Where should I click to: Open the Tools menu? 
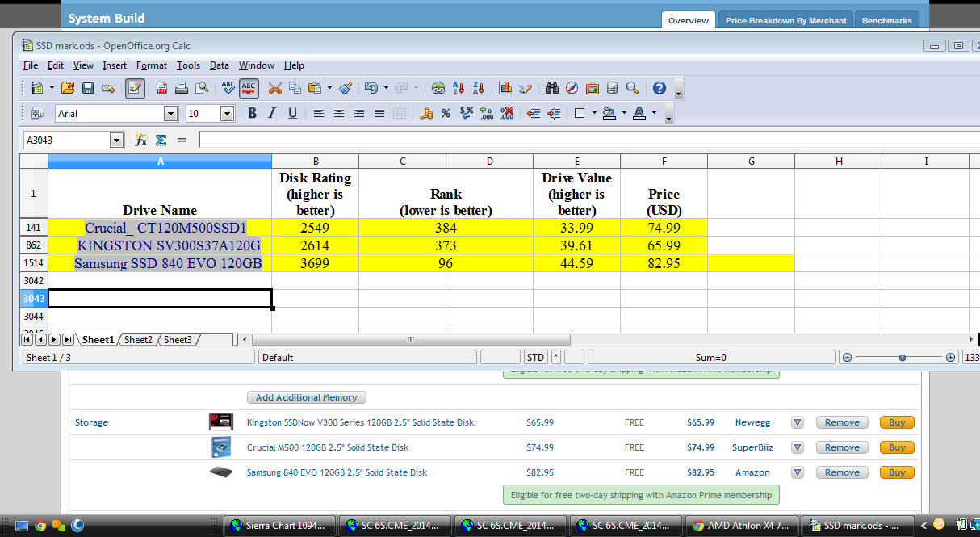pyautogui.click(x=189, y=65)
